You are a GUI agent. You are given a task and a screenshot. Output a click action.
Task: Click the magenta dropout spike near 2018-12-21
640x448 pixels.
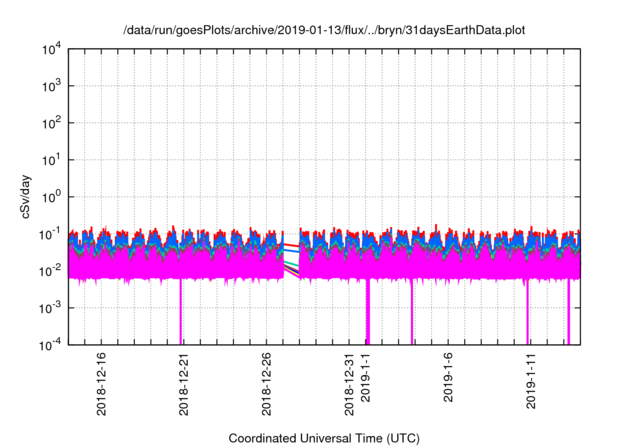point(181,312)
